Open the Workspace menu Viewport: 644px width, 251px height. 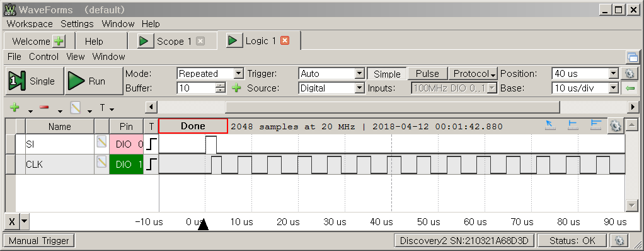coord(30,24)
